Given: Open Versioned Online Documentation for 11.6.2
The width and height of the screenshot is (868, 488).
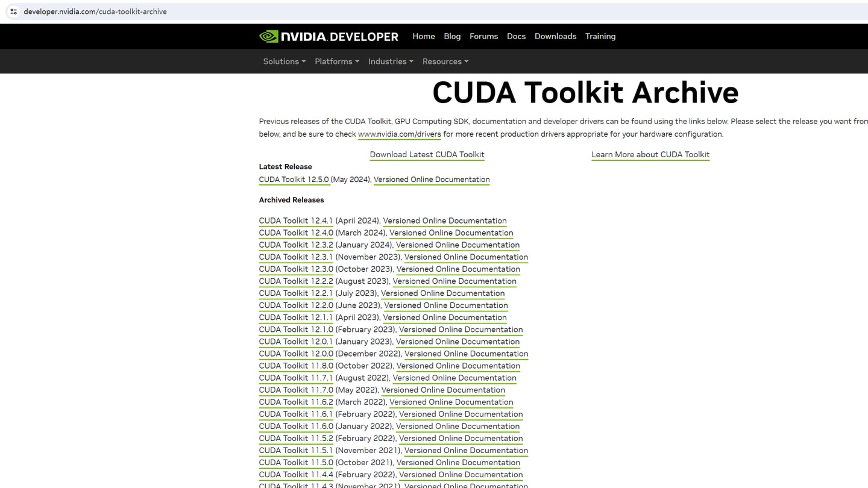Looking at the screenshot, I should [x=451, y=401].
